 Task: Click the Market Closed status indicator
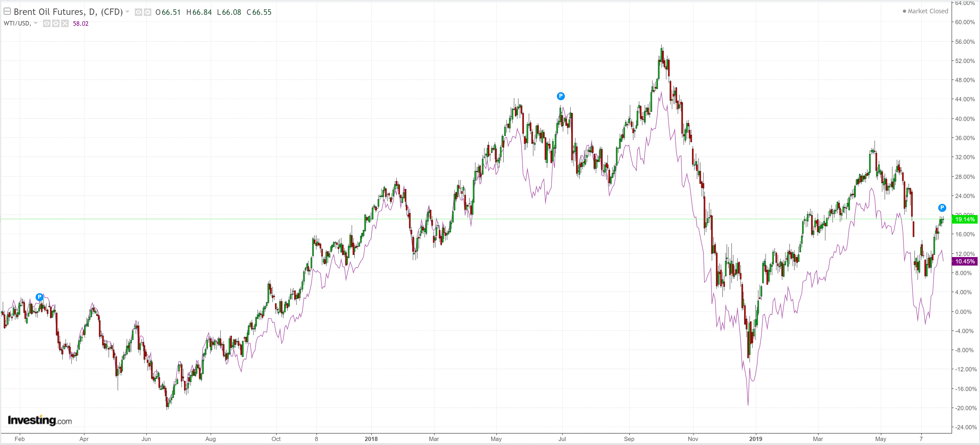(925, 11)
